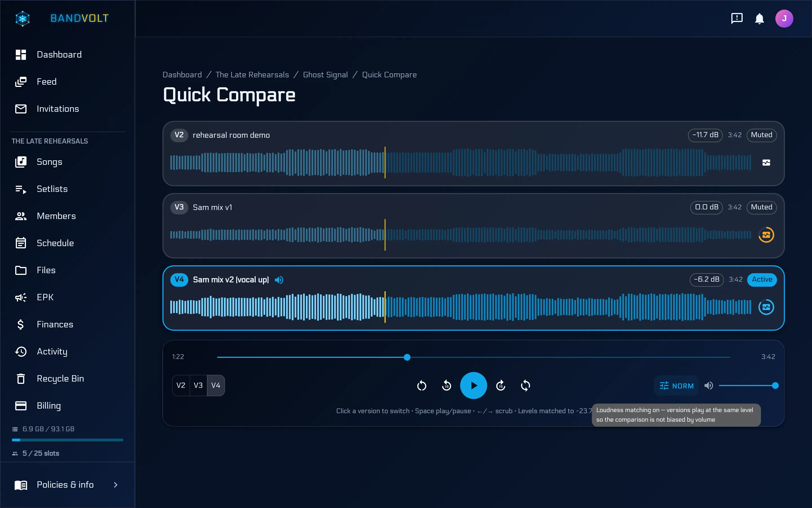Open the Schedule calendar icon
812x508 pixels.
tap(21, 243)
